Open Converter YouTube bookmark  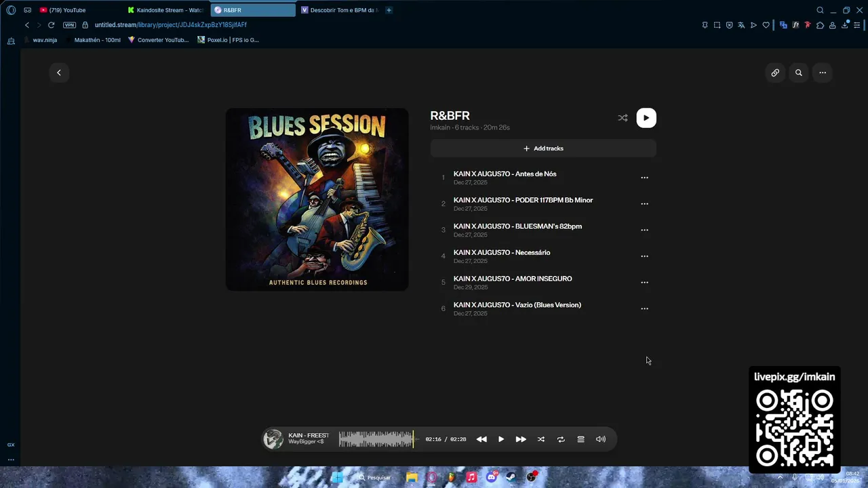[x=158, y=40]
